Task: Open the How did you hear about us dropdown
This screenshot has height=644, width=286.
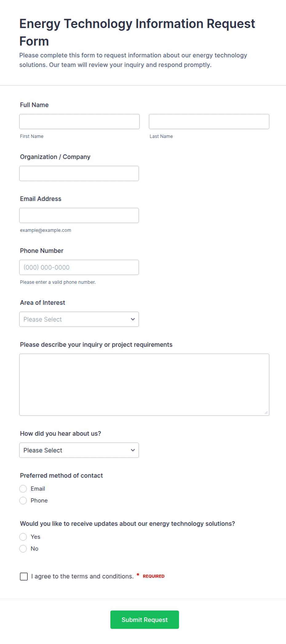Action: click(x=79, y=450)
